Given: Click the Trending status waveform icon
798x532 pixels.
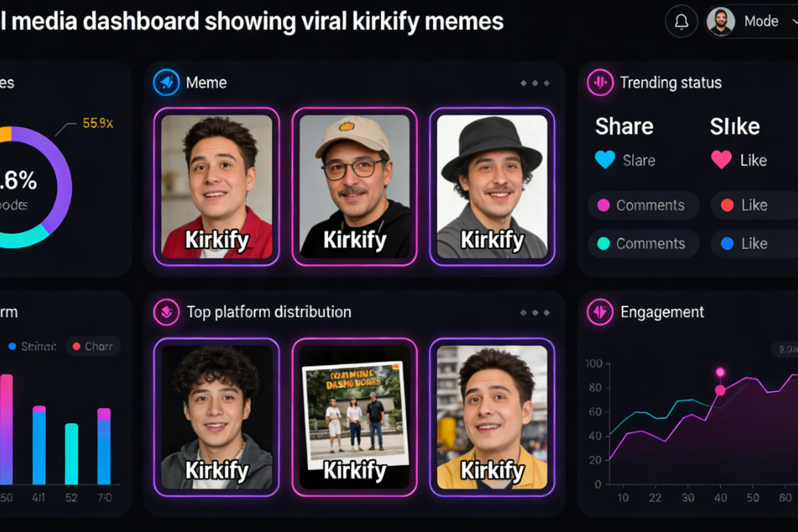Looking at the screenshot, I should [x=600, y=82].
